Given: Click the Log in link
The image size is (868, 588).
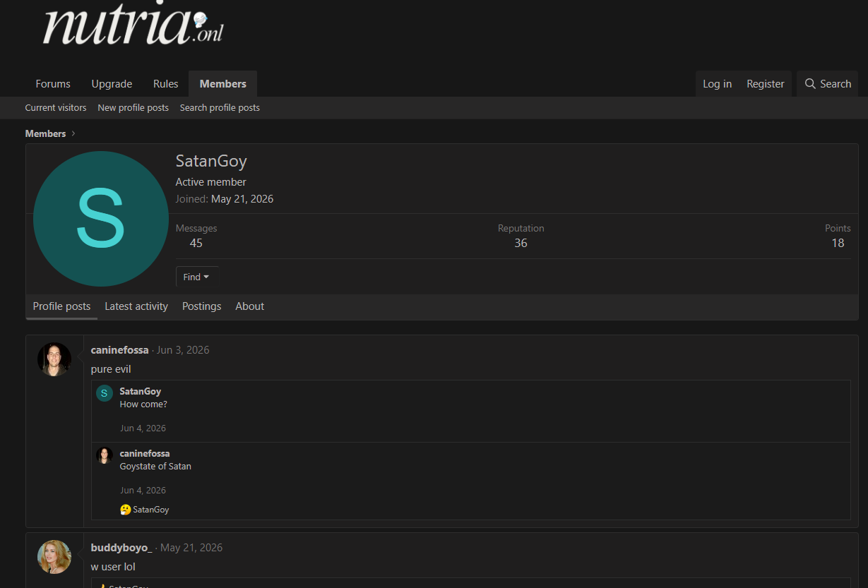Looking at the screenshot, I should coord(717,84).
